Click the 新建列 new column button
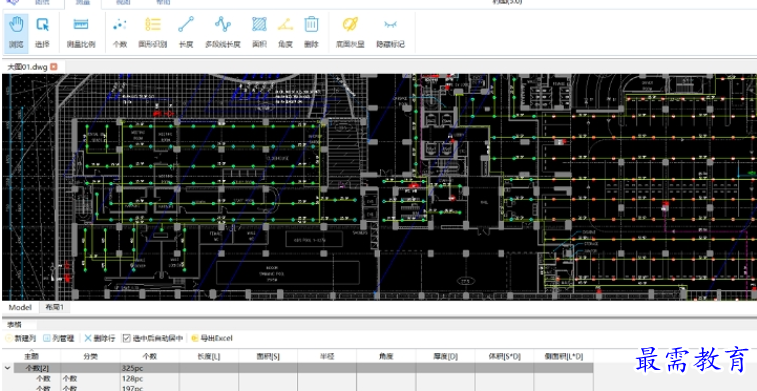The image size is (757, 391). (20, 338)
